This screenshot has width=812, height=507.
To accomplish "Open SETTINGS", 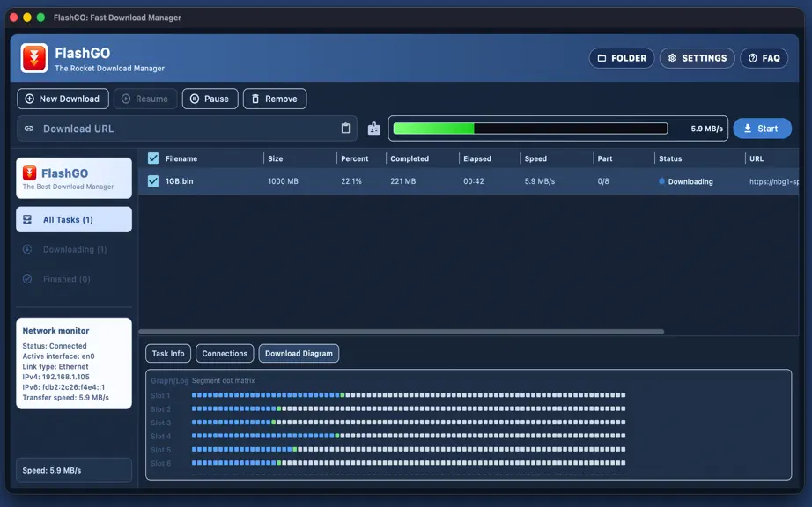I will point(697,58).
